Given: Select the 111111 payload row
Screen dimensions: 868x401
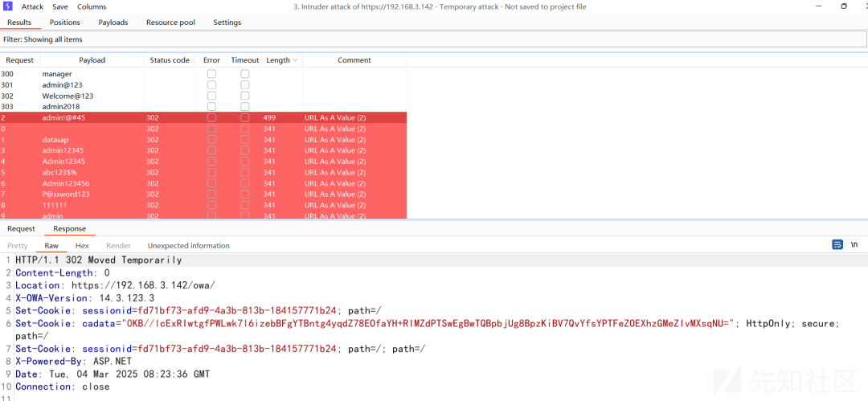Looking at the screenshot, I should (x=203, y=205).
